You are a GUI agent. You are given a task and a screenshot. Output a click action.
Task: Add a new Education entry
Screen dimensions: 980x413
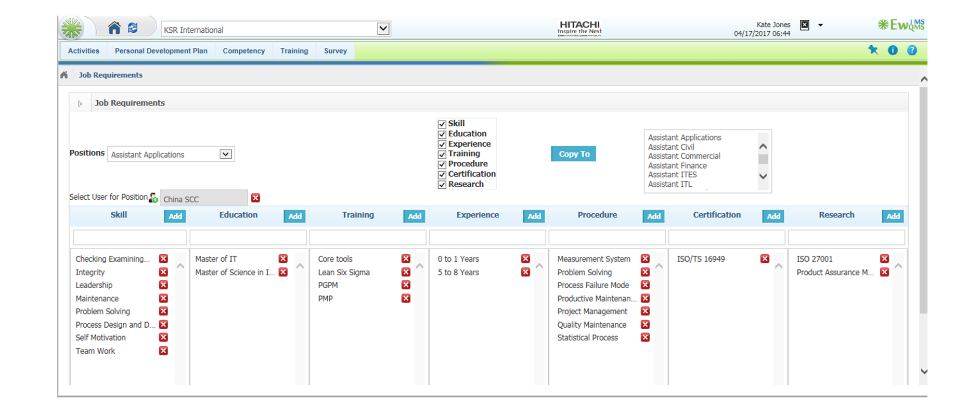coord(295,216)
